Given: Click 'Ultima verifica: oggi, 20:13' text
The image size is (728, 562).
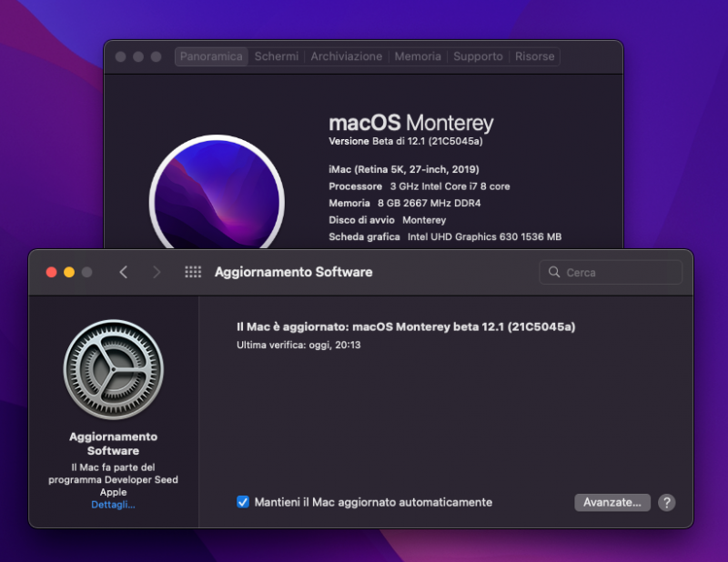Looking at the screenshot, I should [x=298, y=345].
